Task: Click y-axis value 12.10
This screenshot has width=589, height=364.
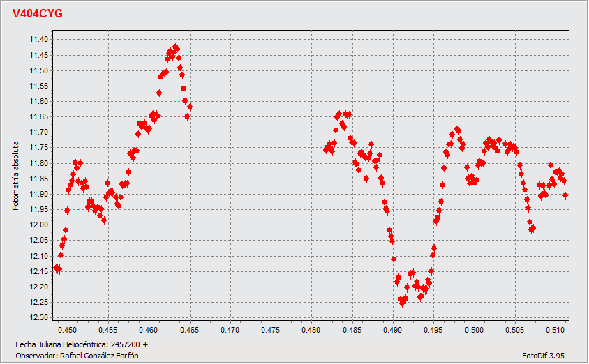Action: coord(38,256)
